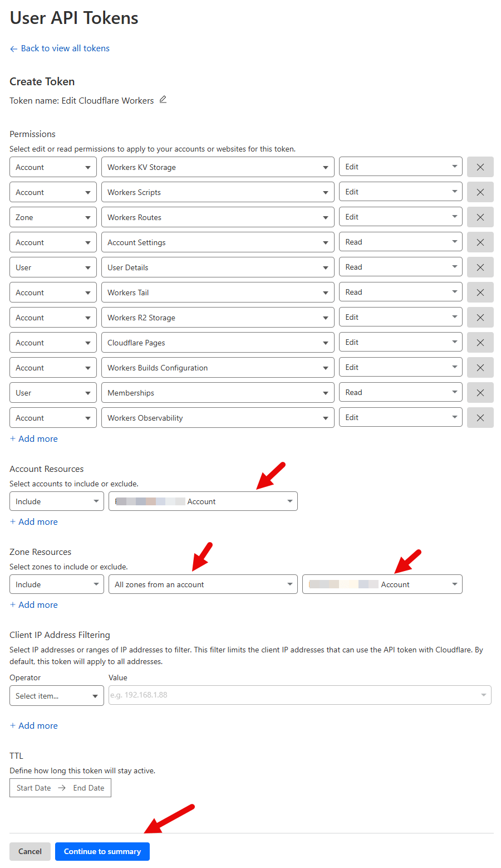Add more under Client IP Address Filtering
The width and height of the screenshot is (501, 868).
[x=34, y=726]
